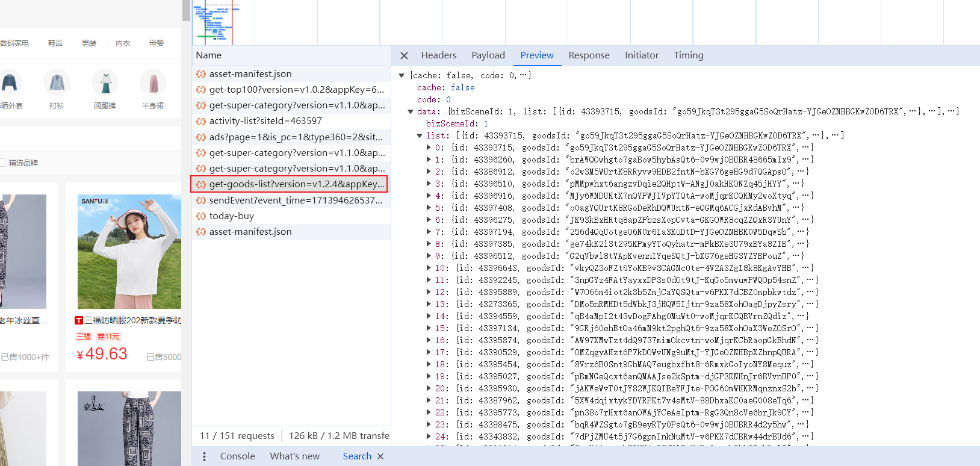Close the request details panel
This screenshot has width=980, height=466.
(x=404, y=55)
